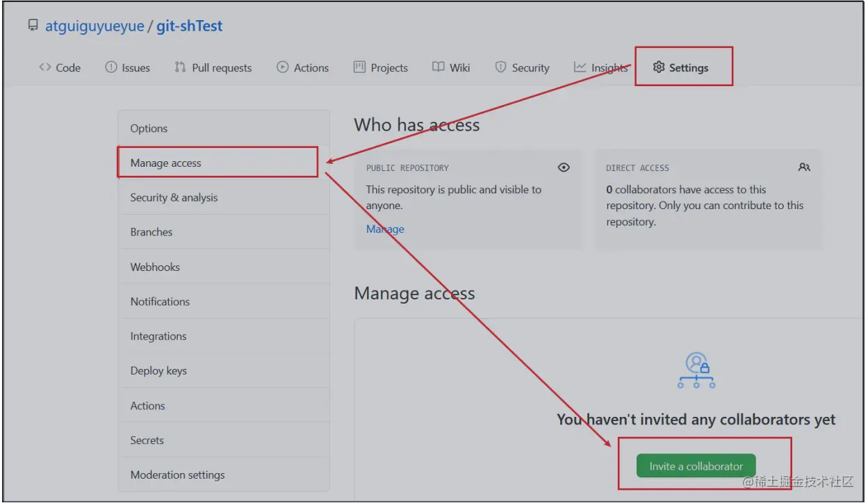Screen dimensions: 868x503
Task: Open the Issues tab
Action: [x=127, y=67]
